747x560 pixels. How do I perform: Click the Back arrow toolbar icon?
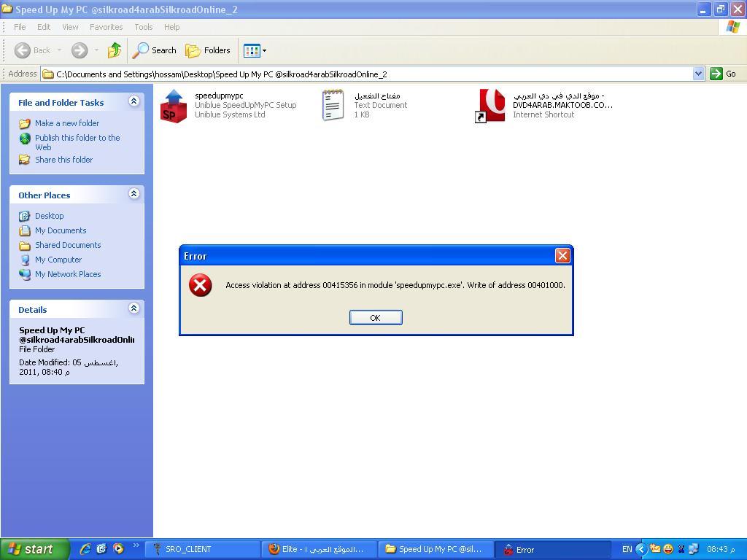tap(23, 50)
